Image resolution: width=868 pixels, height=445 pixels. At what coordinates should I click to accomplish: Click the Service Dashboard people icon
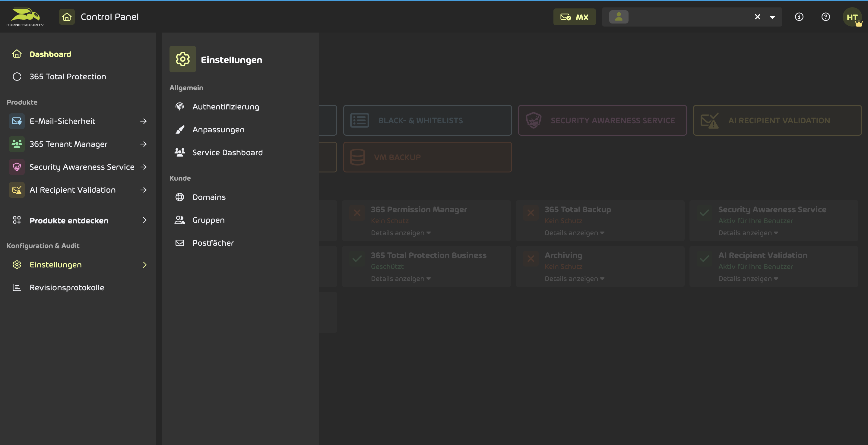tap(179, 152)
